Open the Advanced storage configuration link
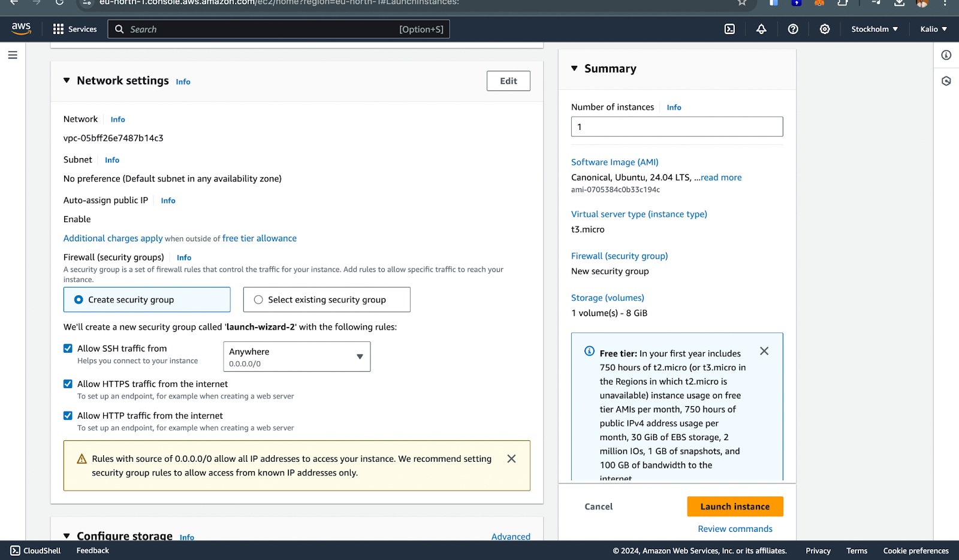This screenshot has width=959, height=560. [511, 537]
